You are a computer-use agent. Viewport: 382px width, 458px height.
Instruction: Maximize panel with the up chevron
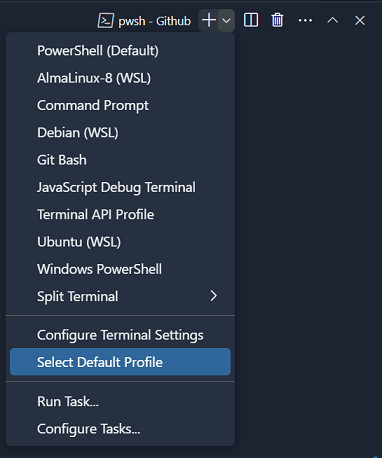pos(332,21)
